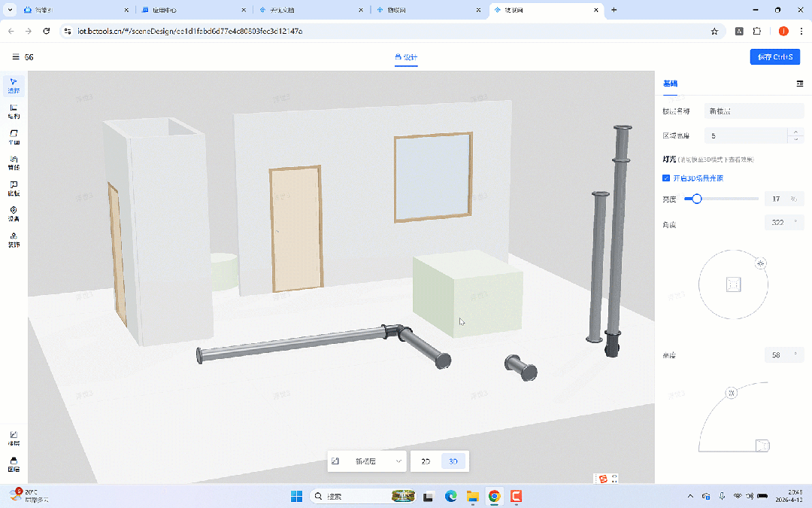Click the sun handle on the angle circle
Screen dimensions: 812x508
point(760,263)
